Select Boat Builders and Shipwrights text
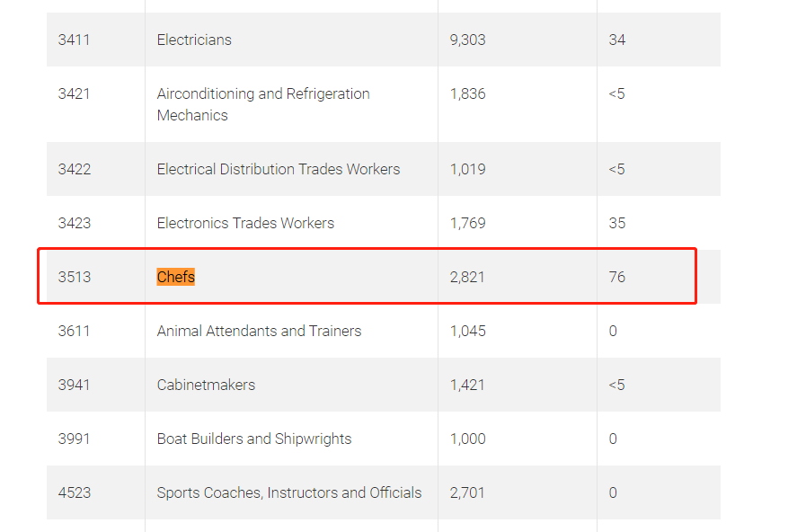The height and width of the screenshot is (532, 797). coord(254,439)
